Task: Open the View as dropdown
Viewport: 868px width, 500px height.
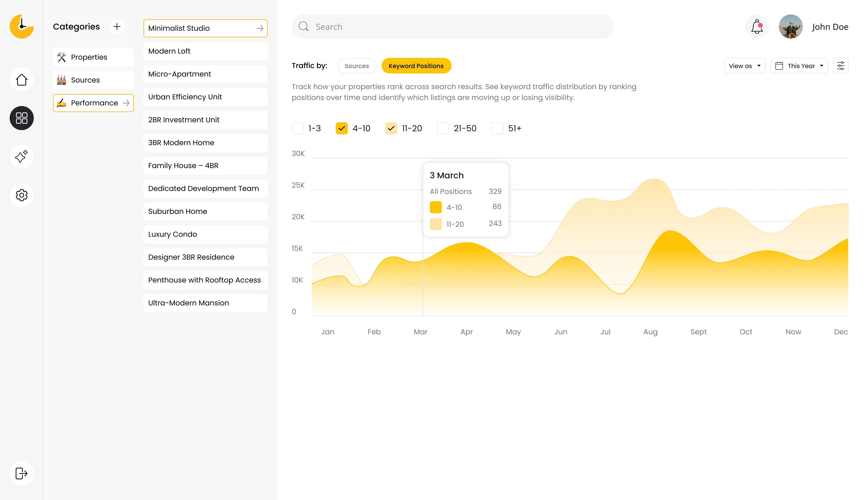Action: tap(744, 66)
